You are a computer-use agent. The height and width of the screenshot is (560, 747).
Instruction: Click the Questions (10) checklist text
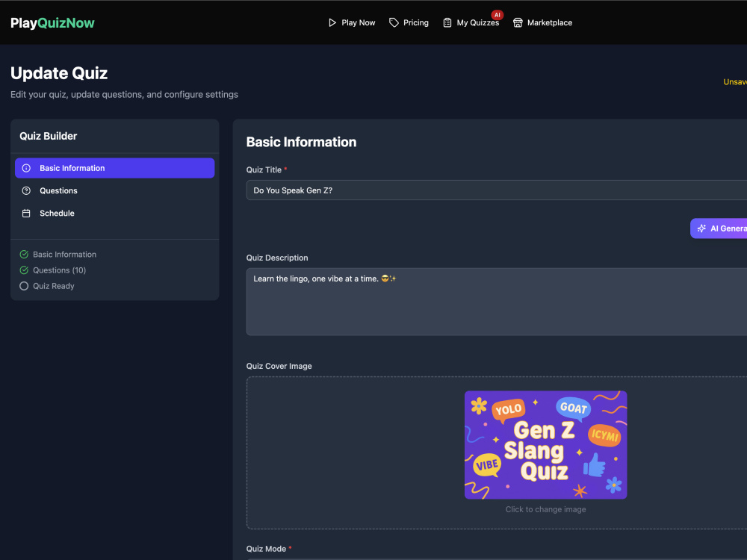coord(60,270)
